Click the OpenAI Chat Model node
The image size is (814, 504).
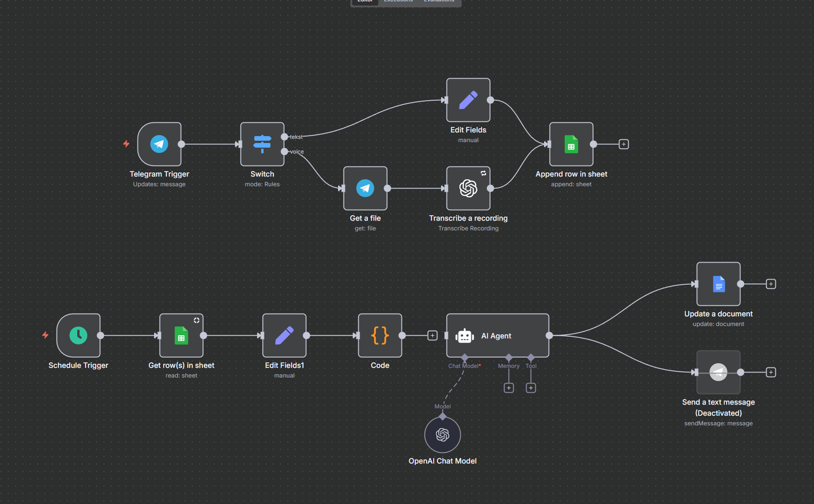pos(442,435)
